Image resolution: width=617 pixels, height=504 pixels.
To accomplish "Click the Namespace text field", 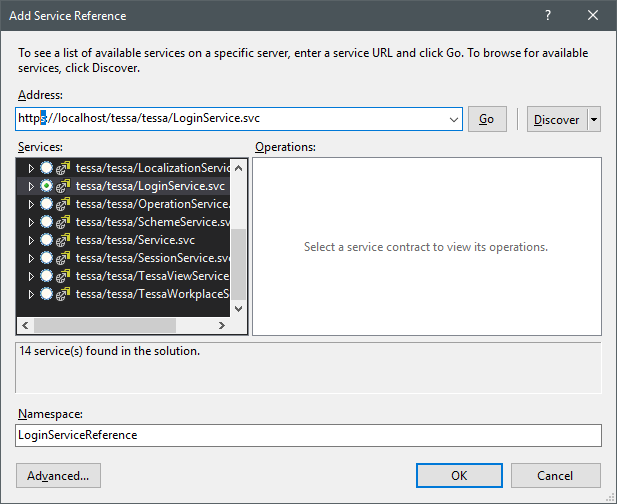I will pyautogui.click(x=308, y=435).
